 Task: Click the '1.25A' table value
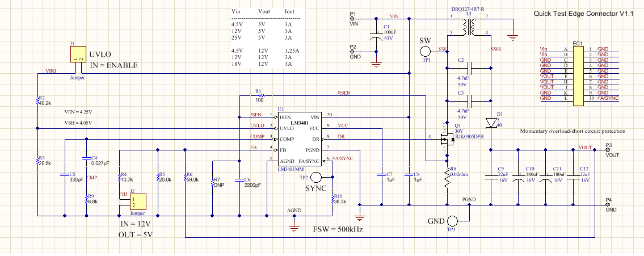pyautogui.click(x=291, y=51)
